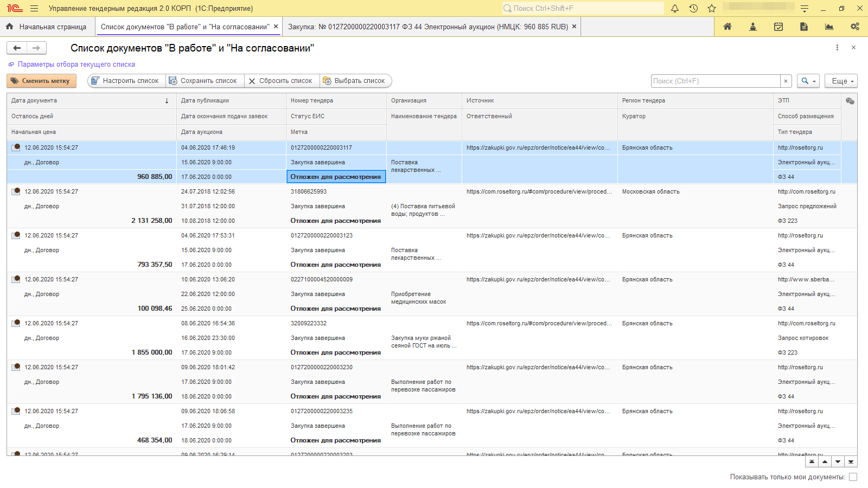Open the chart reports icon

(x=829, y=27)
